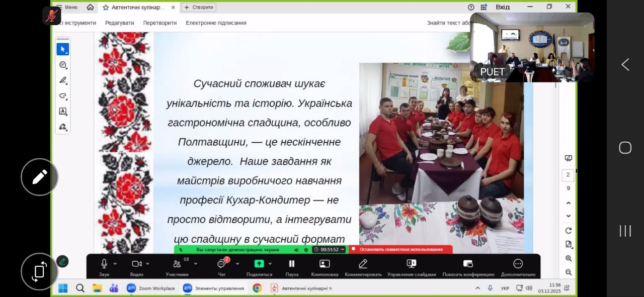This screenshot has height=297, width=644.
Task: Toggle the microphone Звук button
Action: coord(104,266)
